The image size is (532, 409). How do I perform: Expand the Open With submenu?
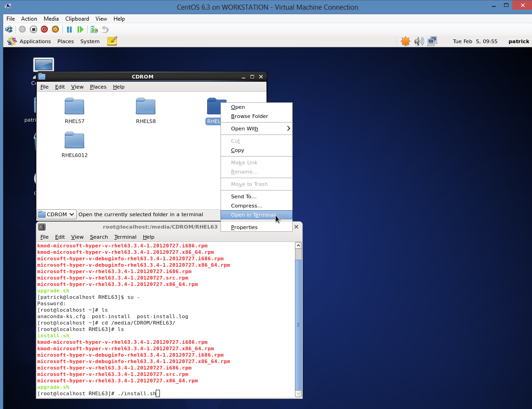click(256, 129)
